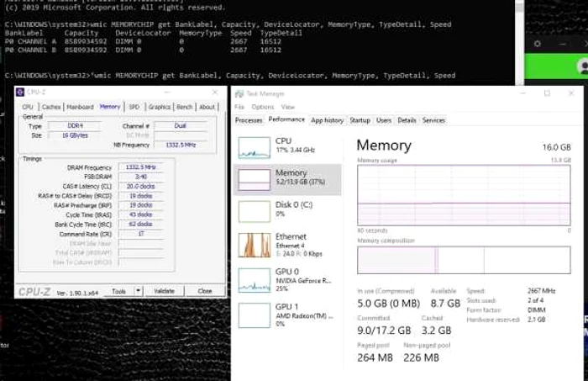
Task: Expand the Tools dropdown arrow in CPU-Z
Action: click(x=139, y=291)
